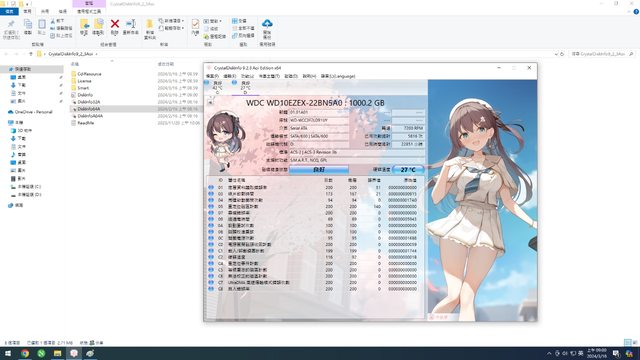Click the status icon of SMART row C7
The height and width of the screenshot is (360, 640).
(211, 282)
